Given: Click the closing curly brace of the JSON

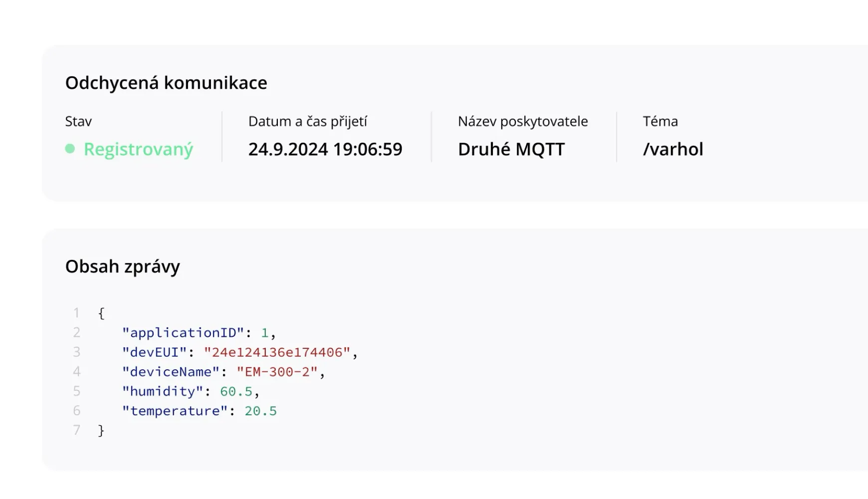Looking at the screenshot, I should pyautogui.click(x=101, y=430).
